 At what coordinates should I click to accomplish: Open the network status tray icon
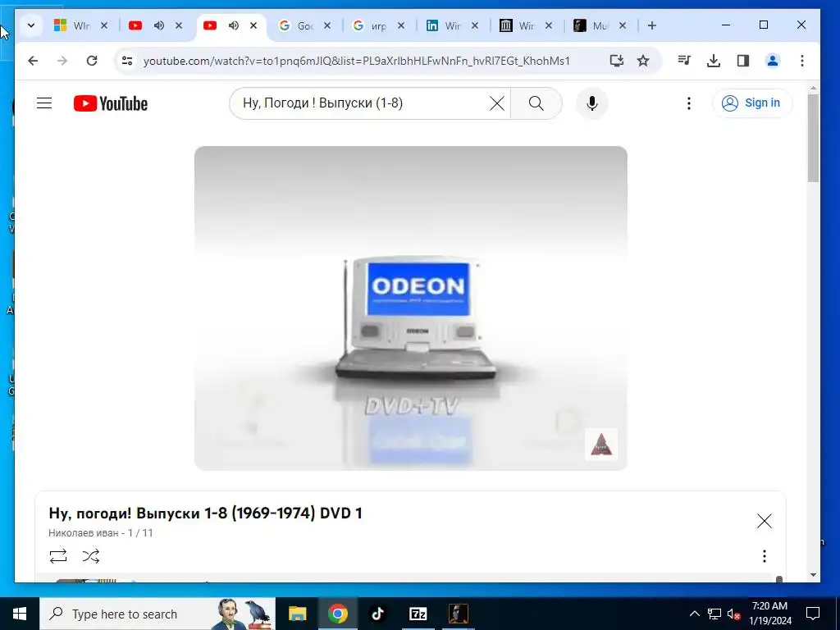[x=714, y=614]
